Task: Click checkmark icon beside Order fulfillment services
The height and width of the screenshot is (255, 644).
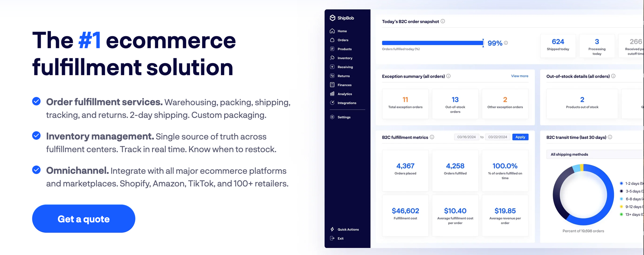Action: point(36,101)
